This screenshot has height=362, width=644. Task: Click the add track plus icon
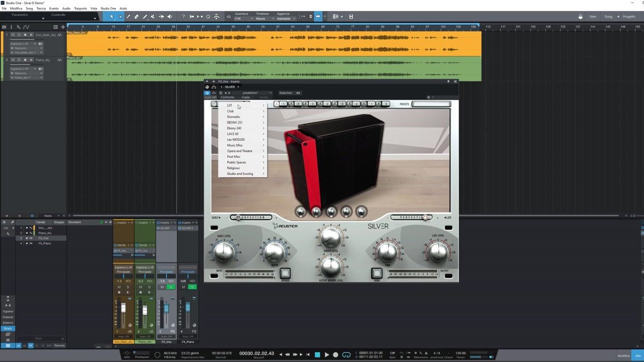[x=63, y=27]
